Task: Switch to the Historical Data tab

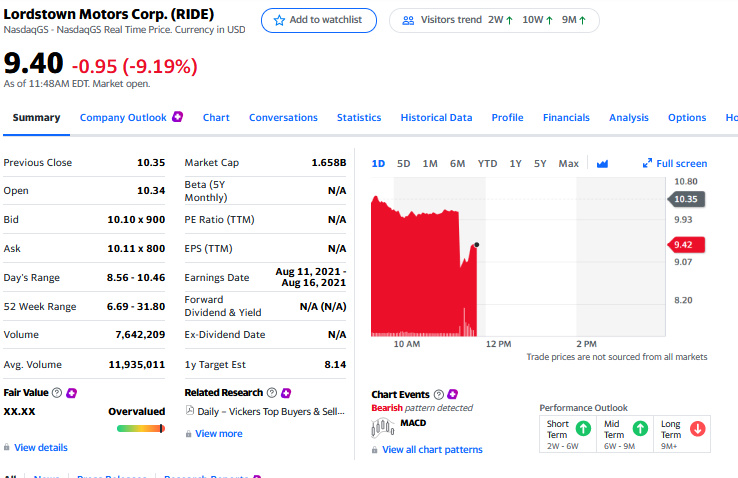Action: (436, 118)
